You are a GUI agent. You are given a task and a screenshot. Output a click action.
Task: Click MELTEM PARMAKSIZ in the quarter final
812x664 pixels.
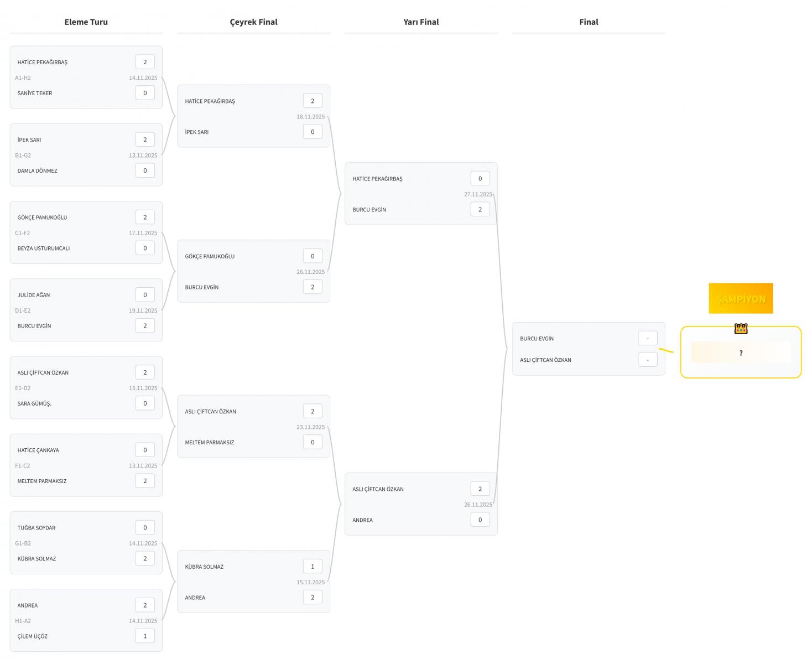point(210,443)
